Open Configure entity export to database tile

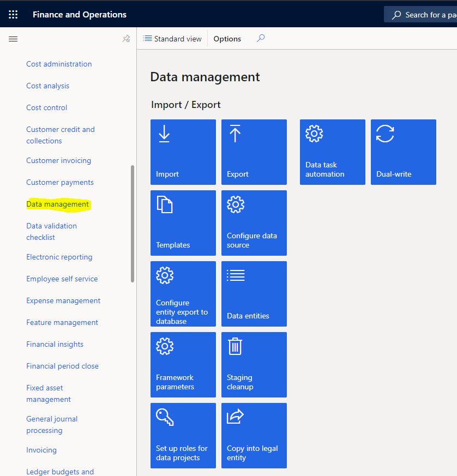click(x=183, y=293)
